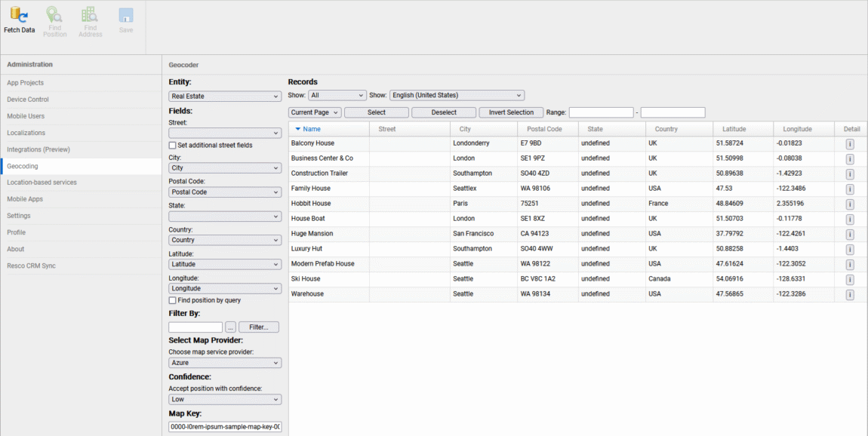This screenshot has height=436, width=868.
Task: Open detail info icon for Warehouse
Action: click(x=850, y=294)
